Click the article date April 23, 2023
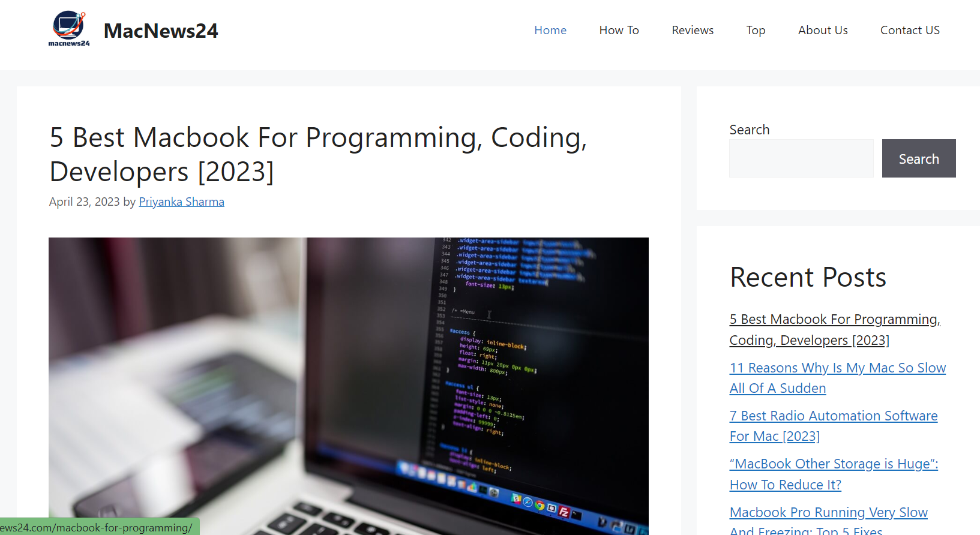The width and height of the screenshot is (980, 535). [85, 202]
